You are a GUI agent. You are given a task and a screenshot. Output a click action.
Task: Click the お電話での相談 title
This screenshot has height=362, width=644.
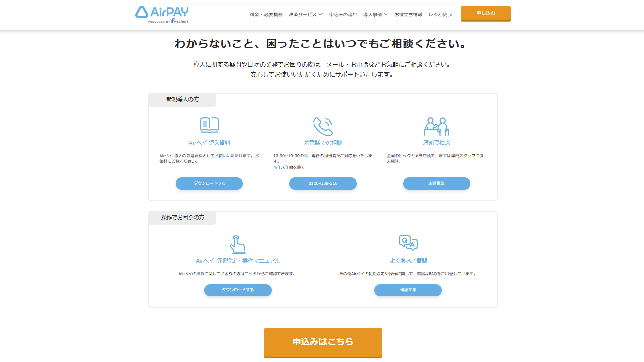pos(323,143)
